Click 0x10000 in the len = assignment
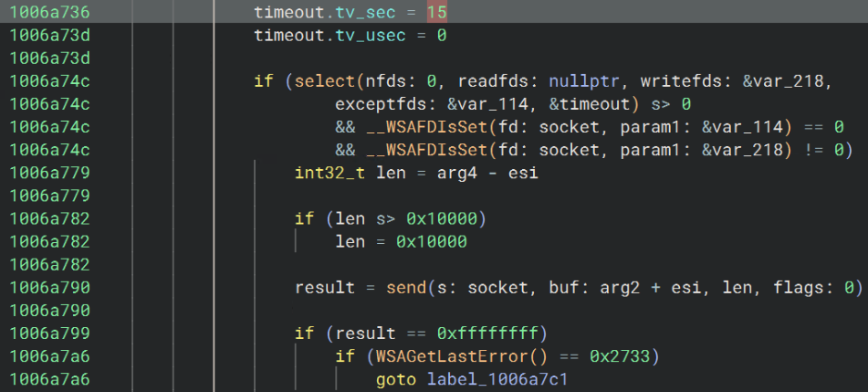Image resolution: width=868 pixels, height=392 pixels. (x=431, y=242)
